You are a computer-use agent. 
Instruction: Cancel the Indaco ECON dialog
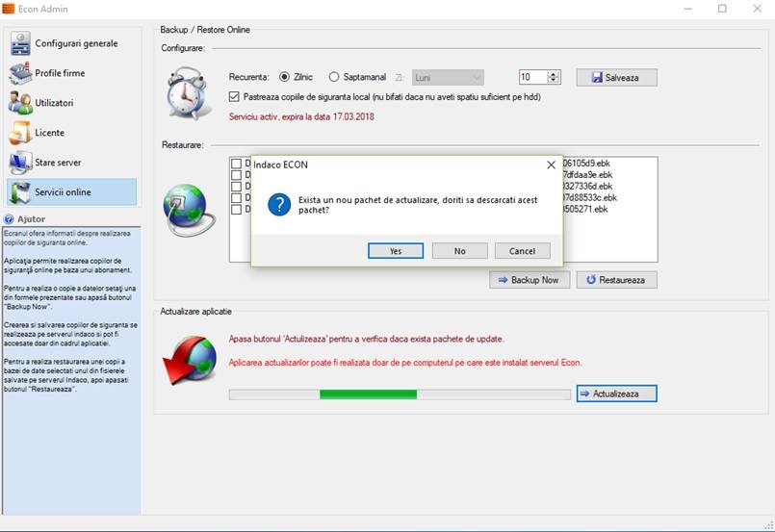(x=523, y=251)
